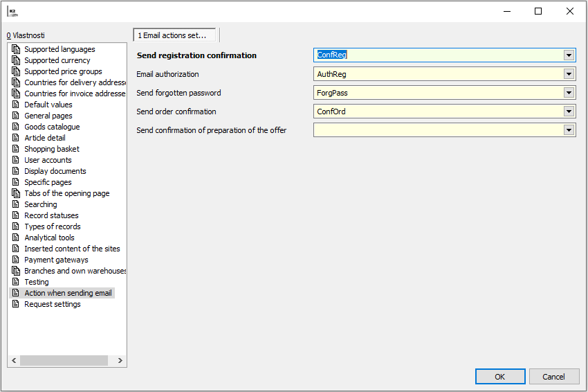Open the Send registration confirmation dropdown

[569, 55]
